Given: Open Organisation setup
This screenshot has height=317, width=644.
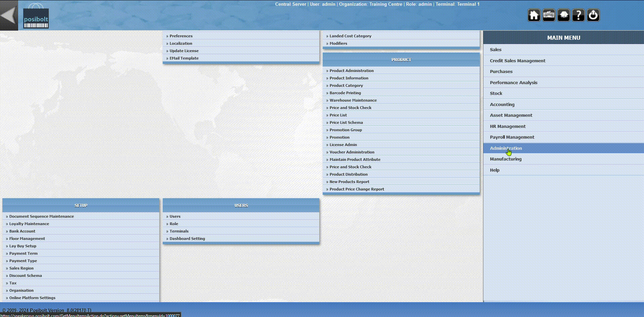Looking at the screenshot, I should tap(21, 290).
